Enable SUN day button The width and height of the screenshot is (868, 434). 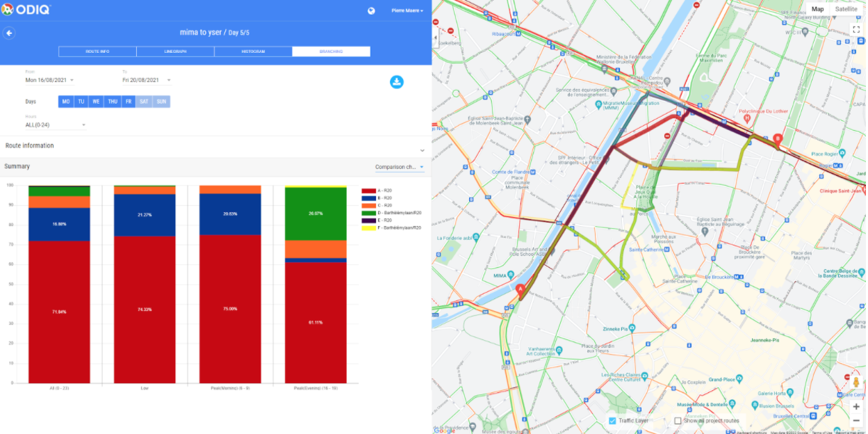click(161, 102)
